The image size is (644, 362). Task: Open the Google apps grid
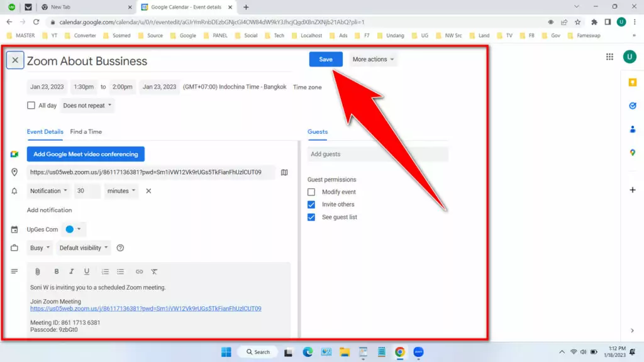coord(609,57)
